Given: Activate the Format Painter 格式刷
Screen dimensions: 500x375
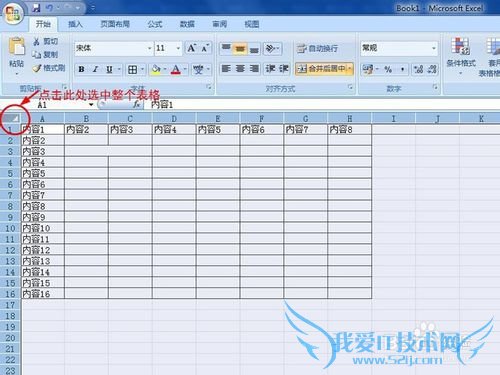Looking at the screenshot, I should [x=49, y=68].
